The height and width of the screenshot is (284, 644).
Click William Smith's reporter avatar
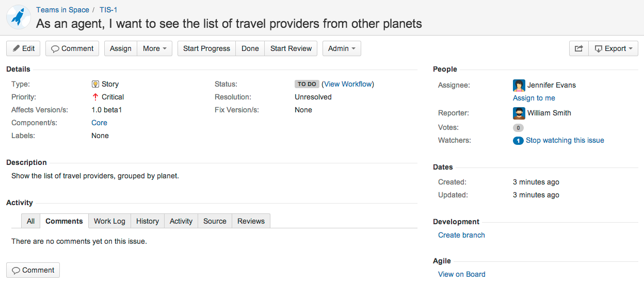pyautogui.click(x=519, y=113)
